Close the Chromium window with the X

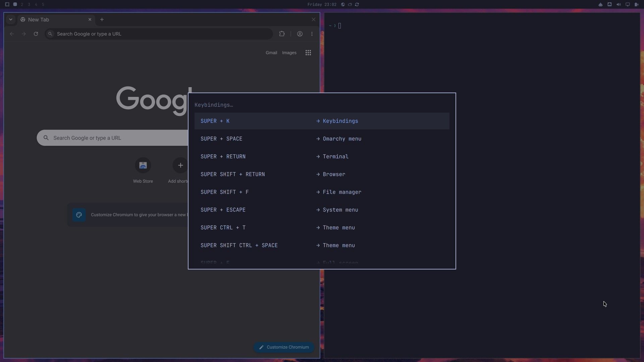pos(314,19)
